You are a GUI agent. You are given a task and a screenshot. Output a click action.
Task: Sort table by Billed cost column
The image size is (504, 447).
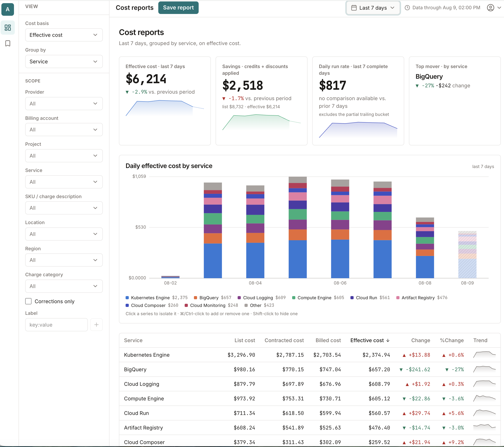pyautogui.click(x=328, y=340)
